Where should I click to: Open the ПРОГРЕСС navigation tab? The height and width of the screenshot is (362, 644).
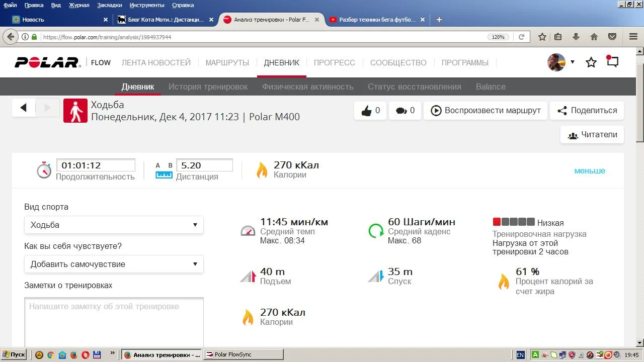click(334, 63)
